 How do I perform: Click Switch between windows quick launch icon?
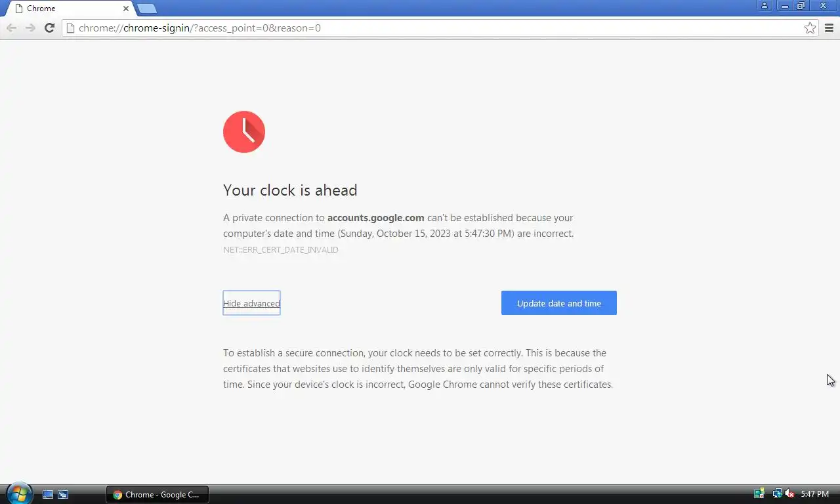tap(63, 494)
